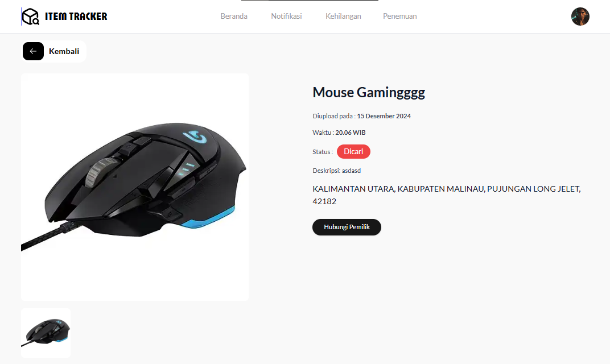
Task: Click the red Dicari status badge
Action: pos(353,152)
